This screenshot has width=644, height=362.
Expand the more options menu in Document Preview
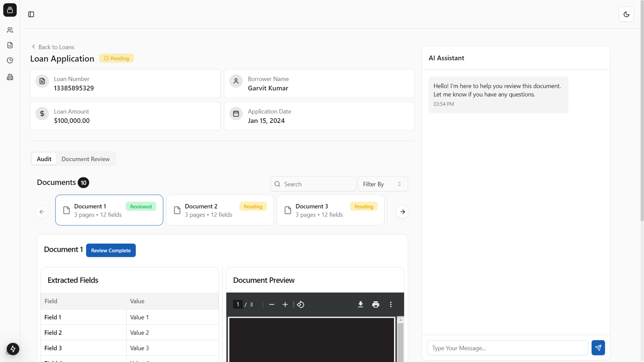point(391,305)
